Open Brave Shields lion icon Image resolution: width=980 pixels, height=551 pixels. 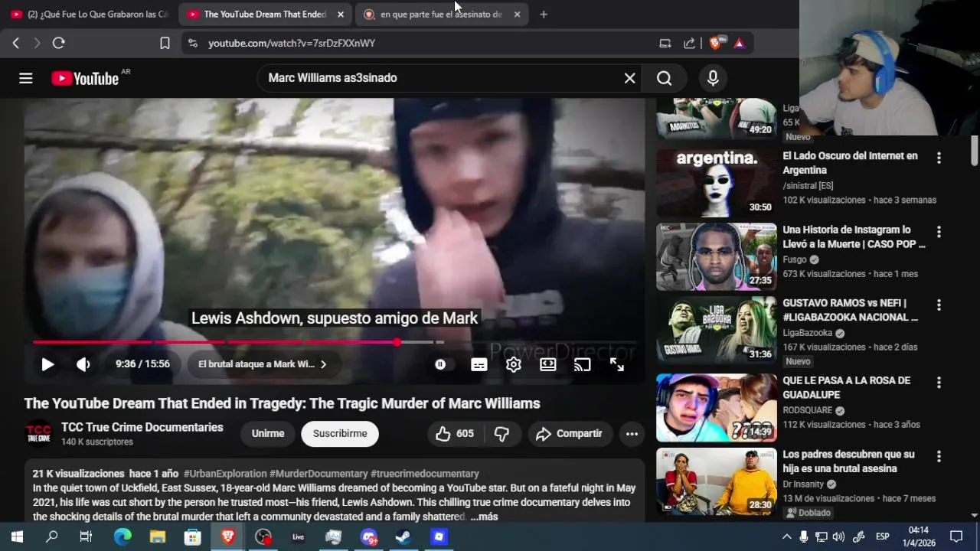pyautogui.click(x=715, y=43)
